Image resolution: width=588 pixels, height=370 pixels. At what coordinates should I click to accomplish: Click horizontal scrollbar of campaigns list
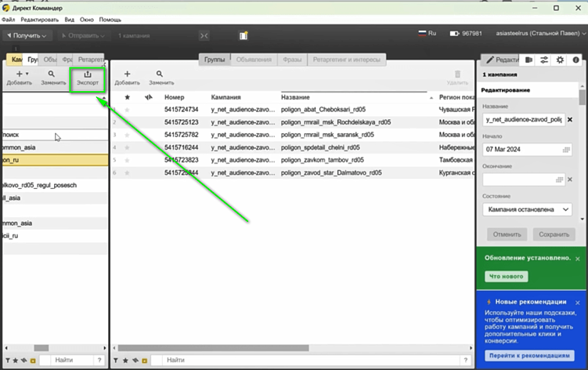(x=41, y=348)
